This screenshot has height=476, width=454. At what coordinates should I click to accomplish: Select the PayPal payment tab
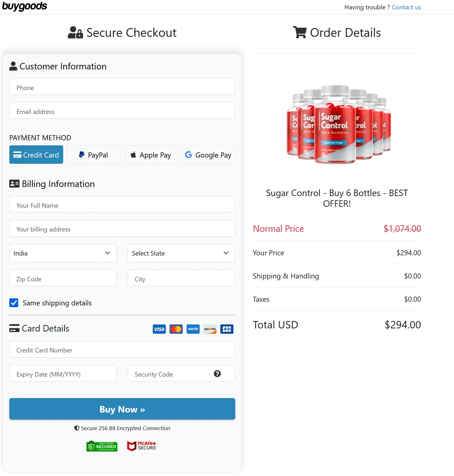click(x=94, y=155)
